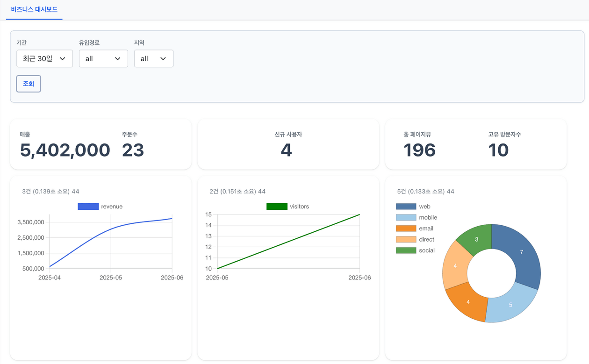Click the 주문수 value 23
The width and height of the screenshot is (589, 364).
(133, 150)
